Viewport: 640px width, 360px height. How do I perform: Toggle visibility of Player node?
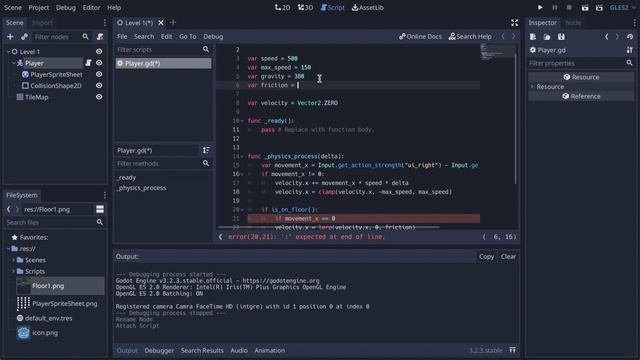click(99, 63)
